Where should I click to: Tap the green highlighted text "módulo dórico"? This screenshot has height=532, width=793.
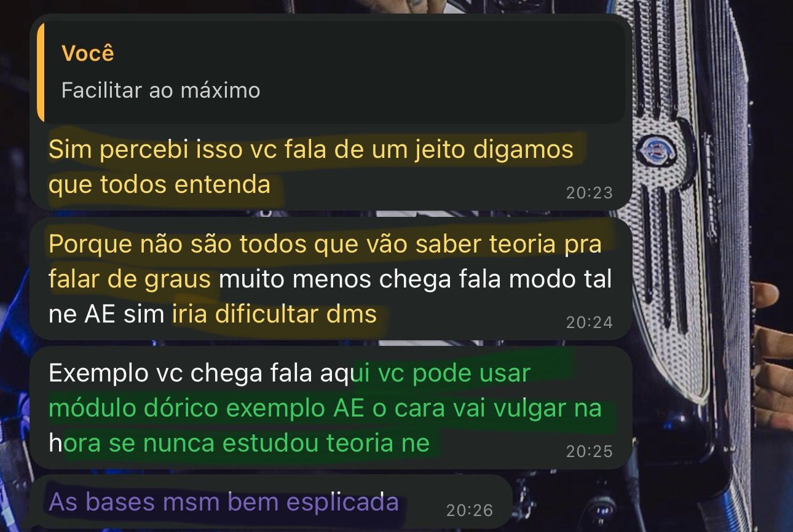pos(133,408)
